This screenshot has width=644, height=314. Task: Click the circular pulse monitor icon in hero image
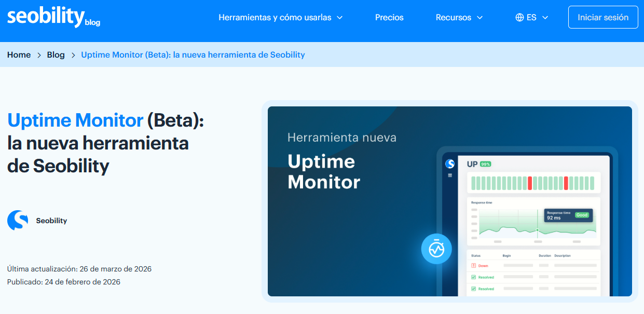436,249
